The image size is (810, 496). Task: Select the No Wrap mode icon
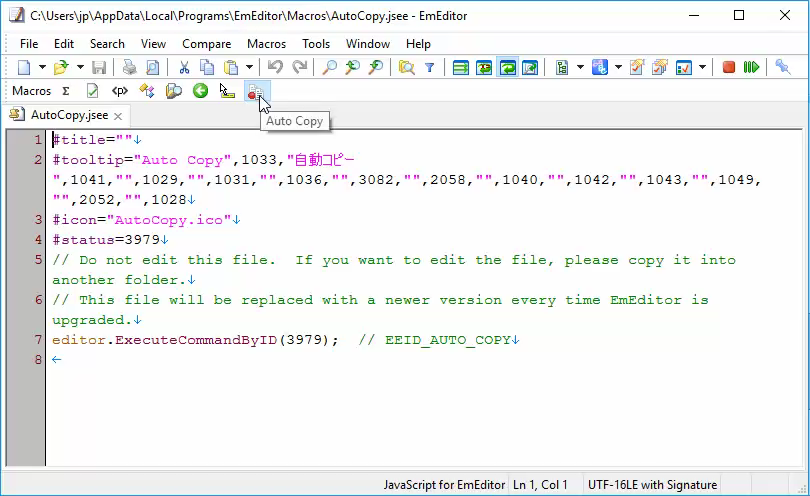pos(460,67)
